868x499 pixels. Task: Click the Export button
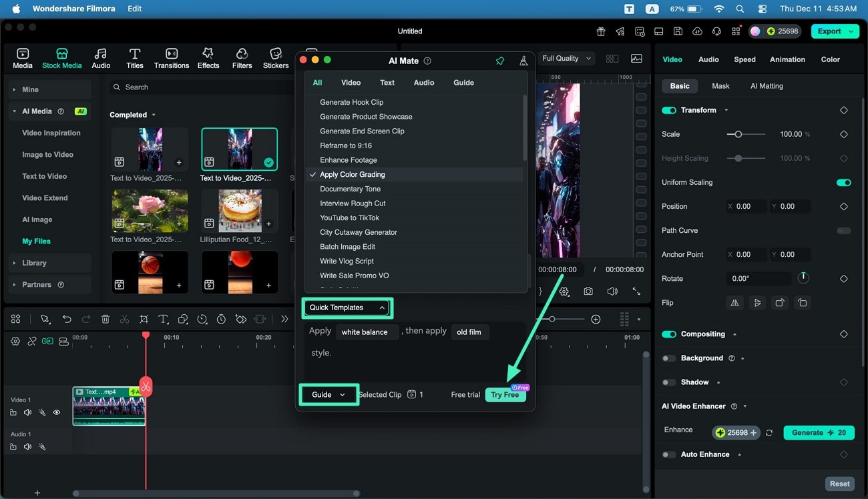835,31
